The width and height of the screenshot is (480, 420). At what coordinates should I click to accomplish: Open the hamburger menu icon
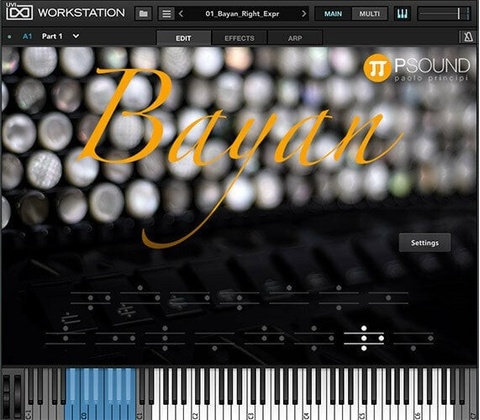point(166,14)
